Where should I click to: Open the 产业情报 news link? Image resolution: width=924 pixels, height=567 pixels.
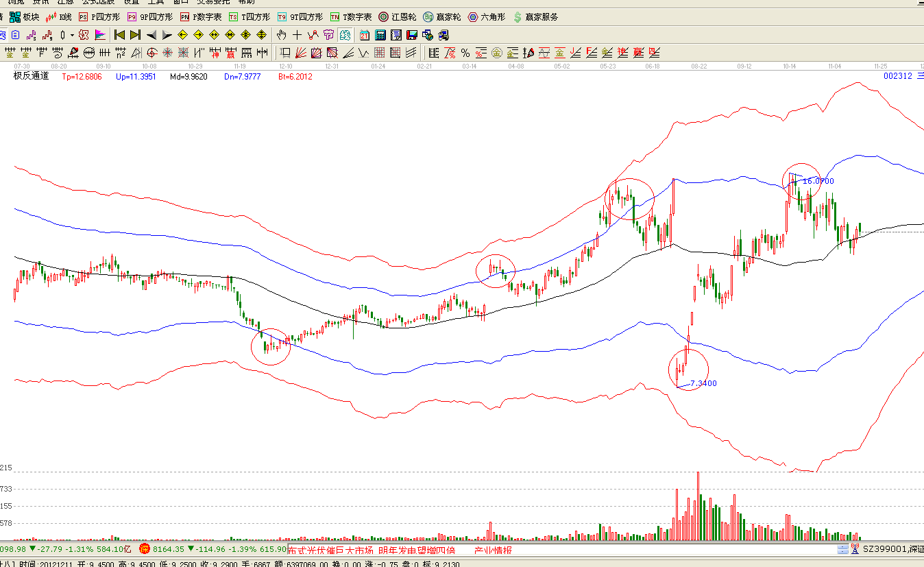[x=493, y=550]
